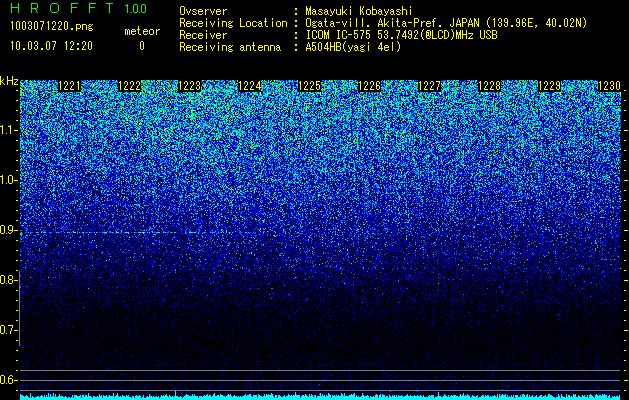Click the 0.6 kHz axis label
This screenshot has width=629, height=400.
click(9, 380)
